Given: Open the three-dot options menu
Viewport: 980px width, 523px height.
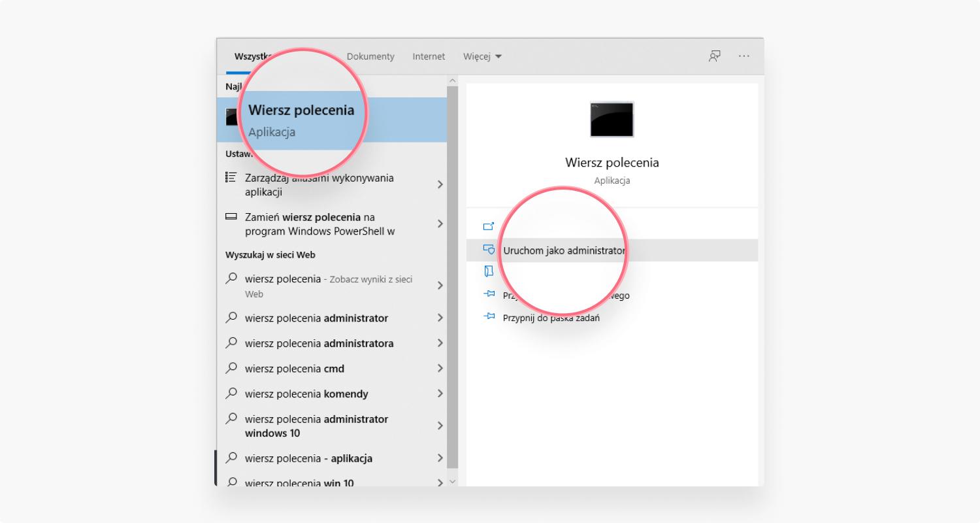Looking at the screenshot, I should click(744, 56).
